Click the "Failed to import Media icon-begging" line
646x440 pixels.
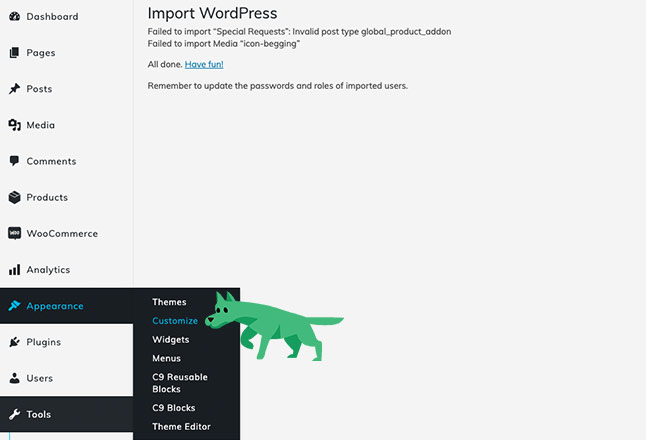coord(224,44)
